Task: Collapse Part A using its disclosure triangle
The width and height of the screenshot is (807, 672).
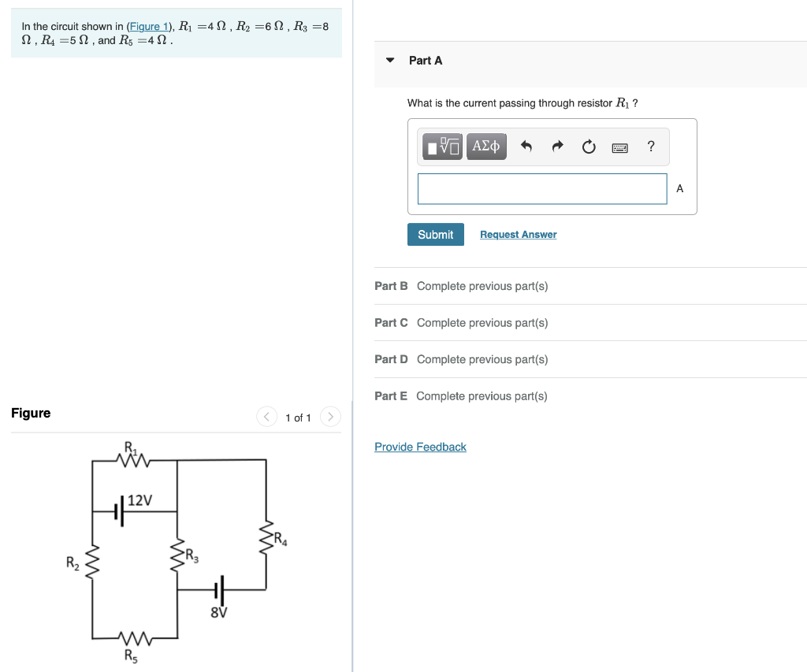Action: tap(389, 60)
